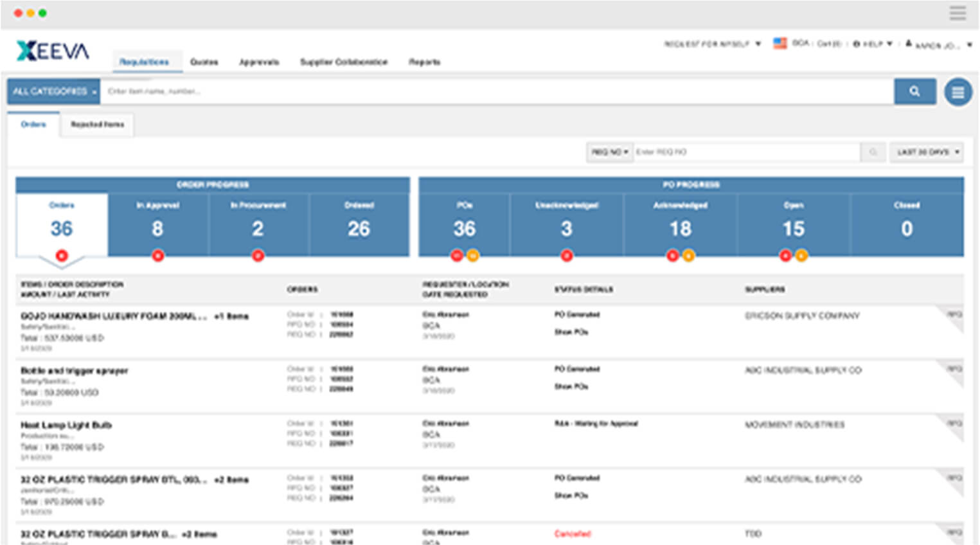The image size is (980, 545).
Task: Open the GOJO HANDWASH LUXURY FOAM order
Action: pos(114,316)
